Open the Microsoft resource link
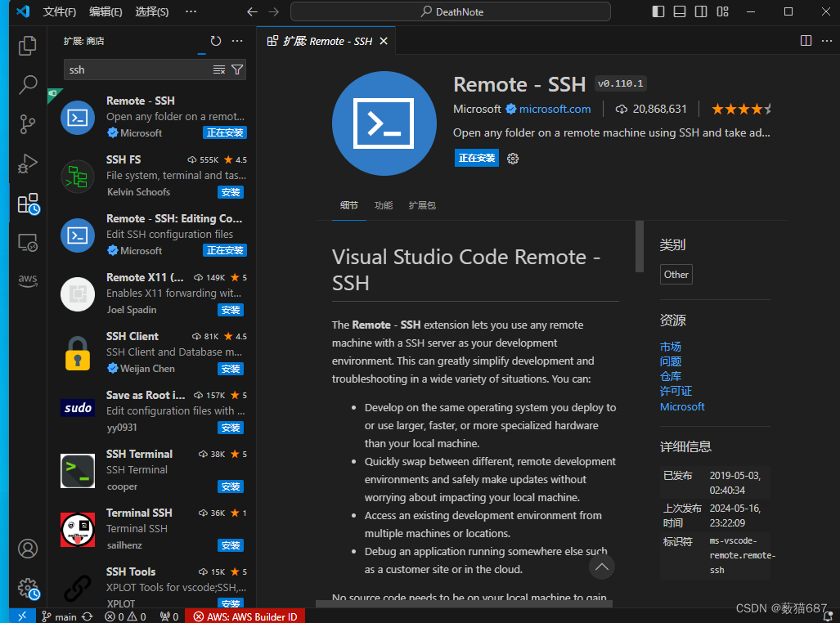This screenshot has height=623, width=840. click(682, 406)
